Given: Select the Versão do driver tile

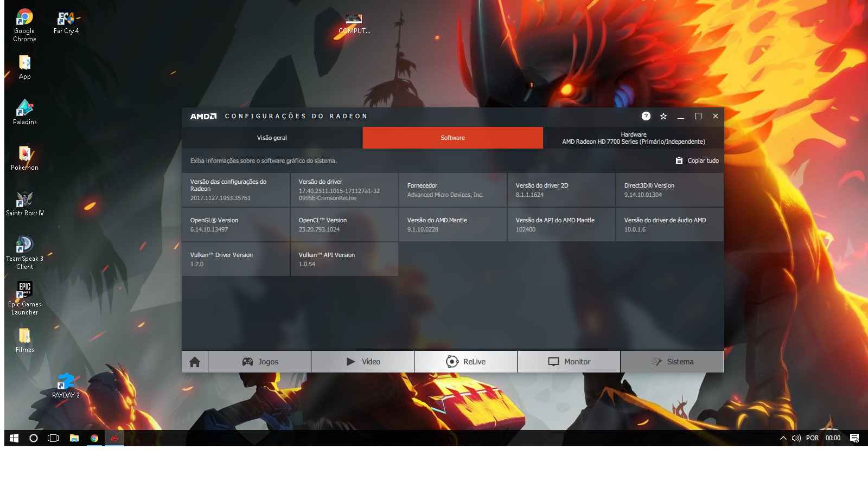Looking at the screenshot, I should 344,190.
